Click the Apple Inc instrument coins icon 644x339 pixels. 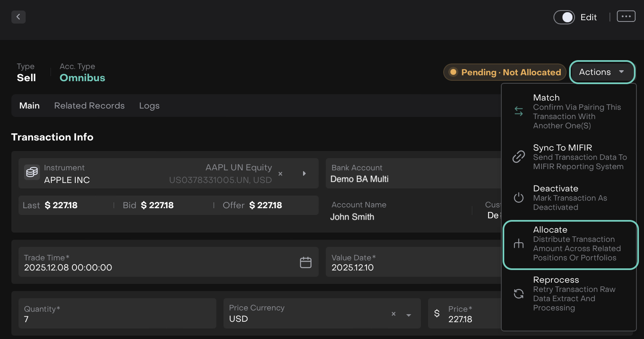pos(32,172)
